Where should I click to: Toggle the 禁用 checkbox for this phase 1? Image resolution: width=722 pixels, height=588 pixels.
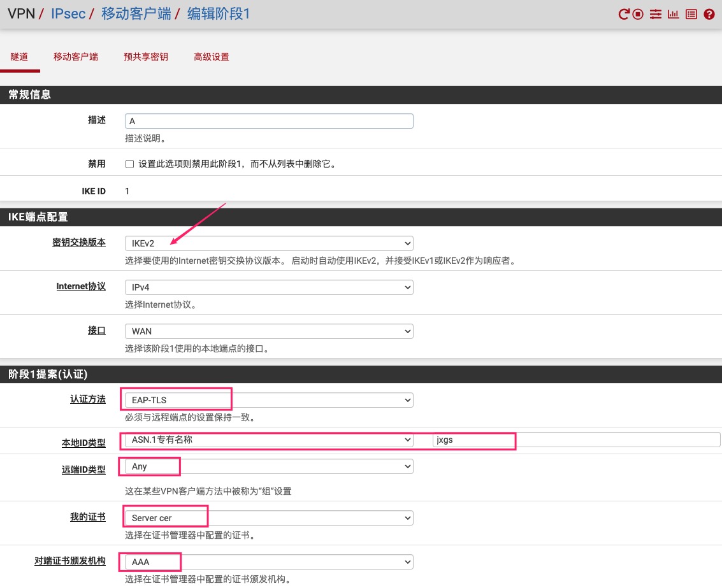click(x=130, y=164)
